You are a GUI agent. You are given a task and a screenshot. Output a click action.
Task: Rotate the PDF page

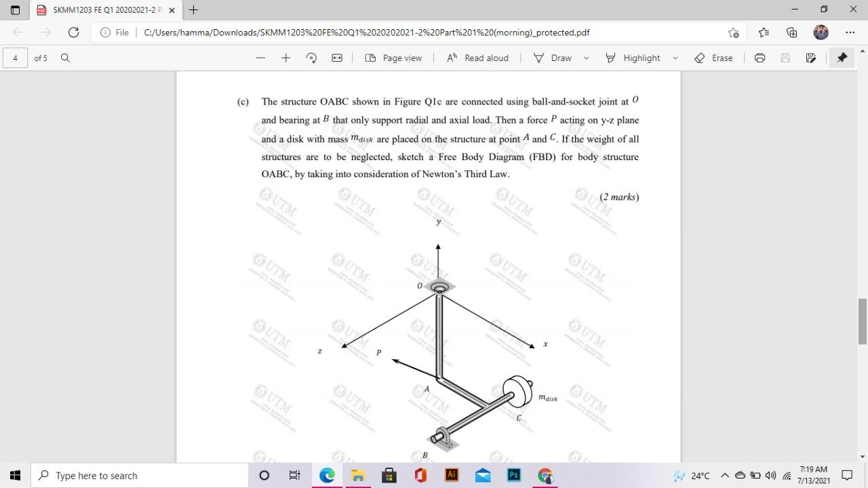[x=311, y=58]
